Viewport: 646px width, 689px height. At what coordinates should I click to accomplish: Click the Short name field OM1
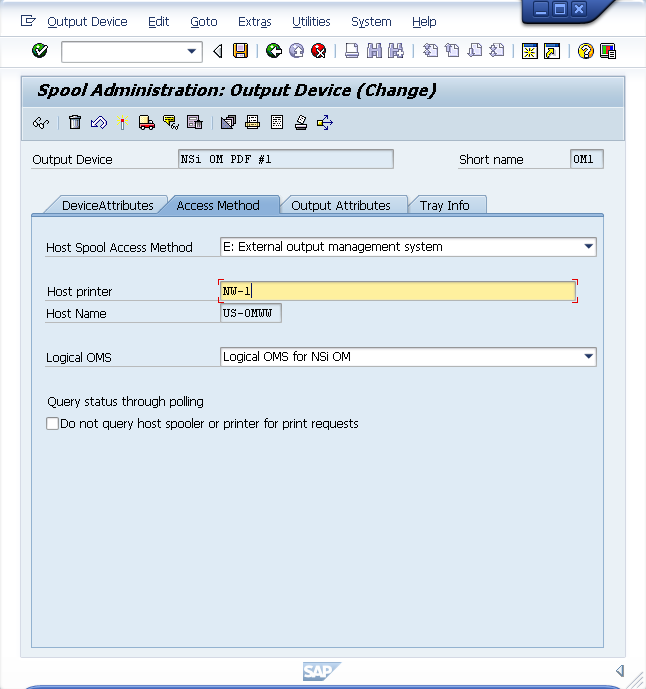tap(587, 159)
